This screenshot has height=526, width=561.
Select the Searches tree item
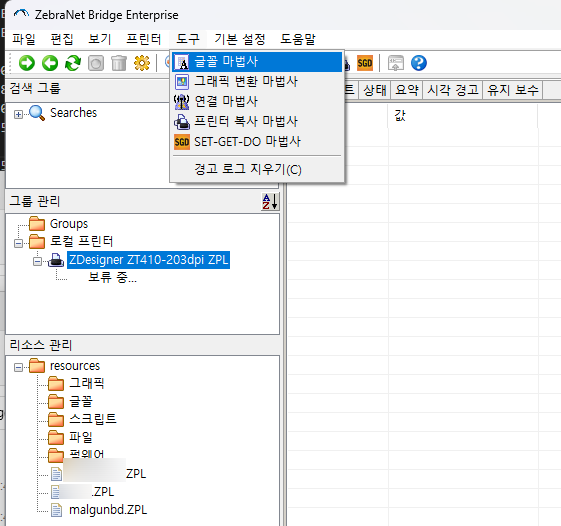point(73,113)
